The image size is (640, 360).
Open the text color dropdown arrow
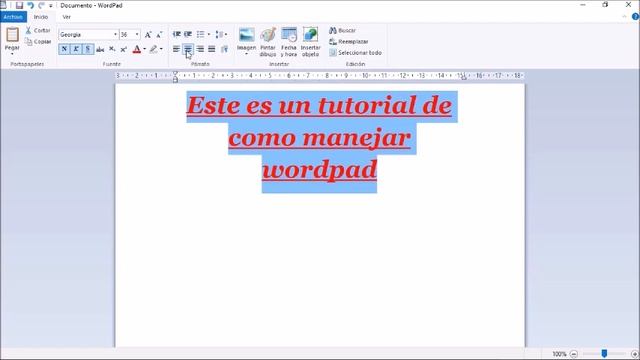pyautogui.click(x=144, y=49)
